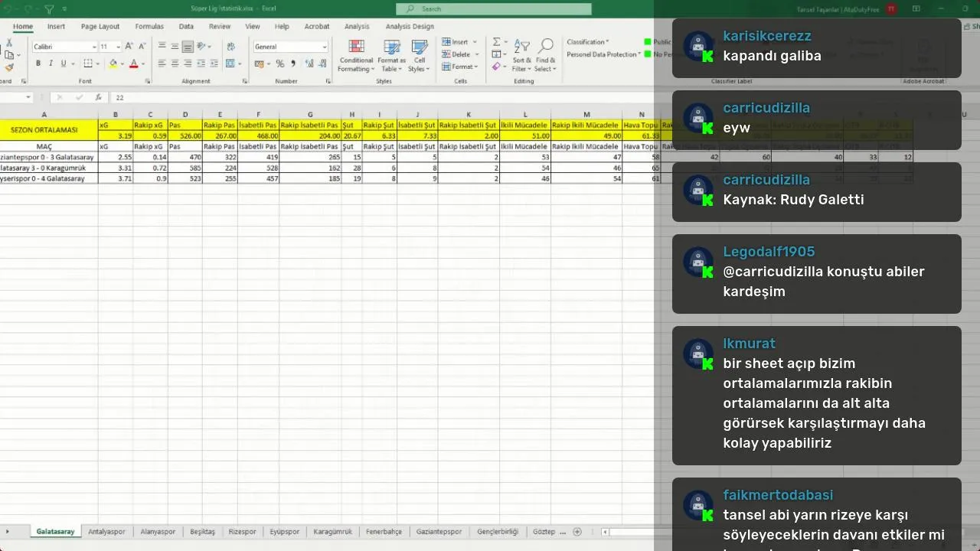The image size is (980, 551).
Task: Click the Orientation text angle icon
Action: (202, 47)
